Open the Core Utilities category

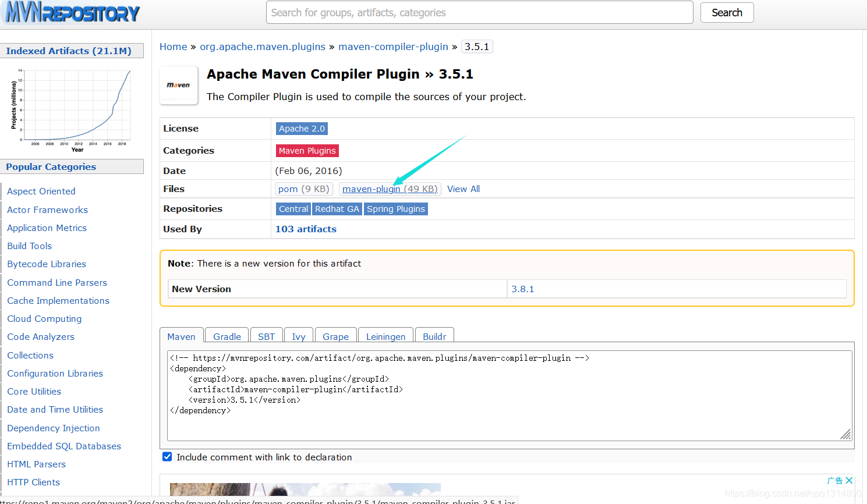pyautogui.click(x=34, y=391)
